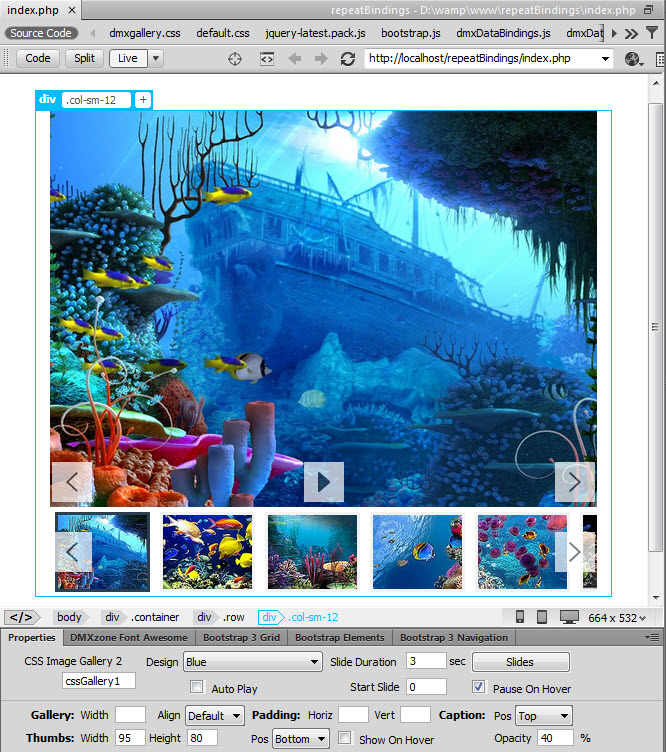The image size is (666, 752).
Task: Click the Source Code button
Action: pos(41,33)
